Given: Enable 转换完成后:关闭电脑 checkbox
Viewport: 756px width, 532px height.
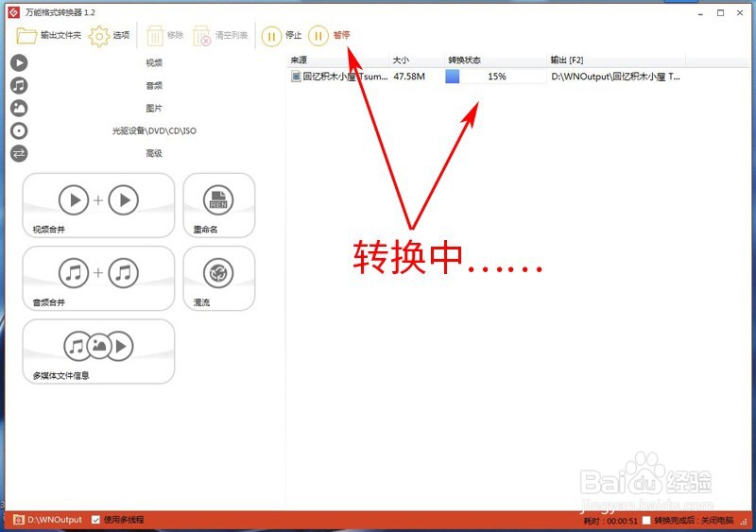Looking at the screenshot, I should (x=646, y=521).
